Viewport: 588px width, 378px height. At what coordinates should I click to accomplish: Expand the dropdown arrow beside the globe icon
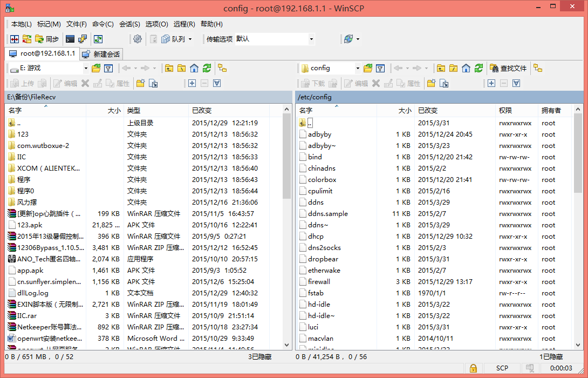pyautogui.click(x=358, y=39)
